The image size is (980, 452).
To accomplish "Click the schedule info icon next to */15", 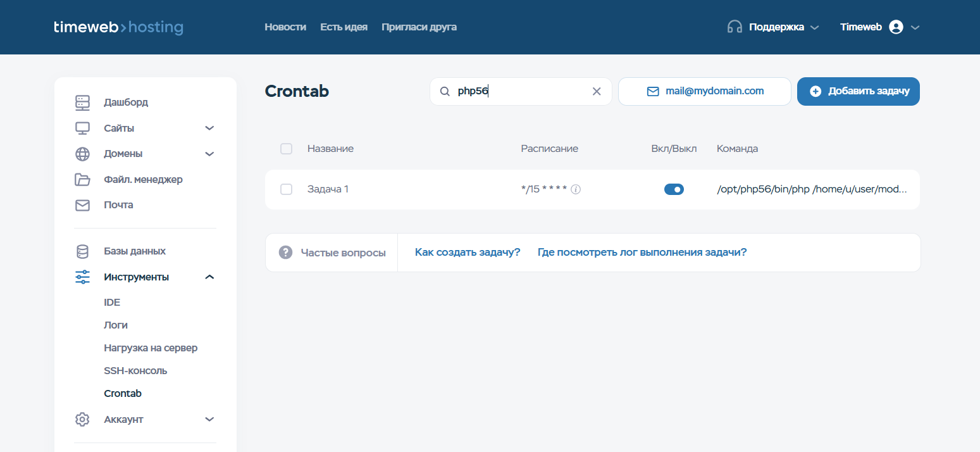I will coord(576,189).
